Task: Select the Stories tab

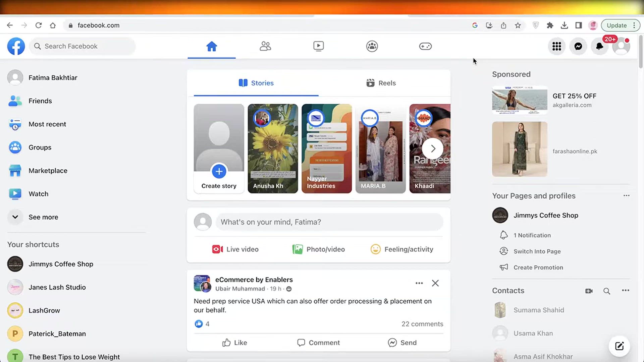Action: point(256,83)
